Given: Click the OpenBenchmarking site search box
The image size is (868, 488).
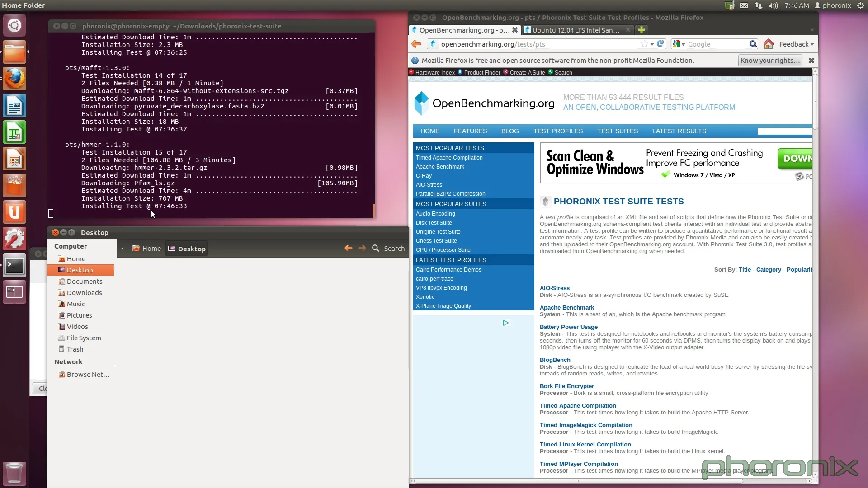Looking at the screenshot, I should click(785, 131).
